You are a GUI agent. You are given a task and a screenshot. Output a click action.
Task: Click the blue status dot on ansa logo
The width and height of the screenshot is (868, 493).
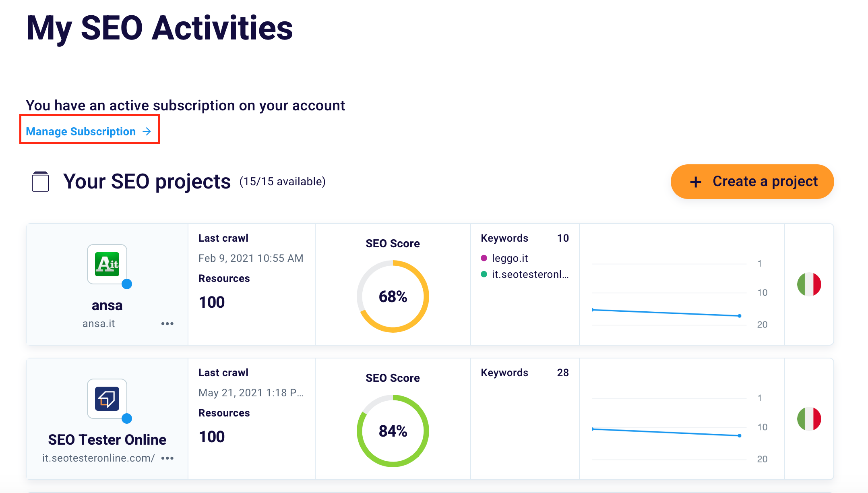click(127, 284)
